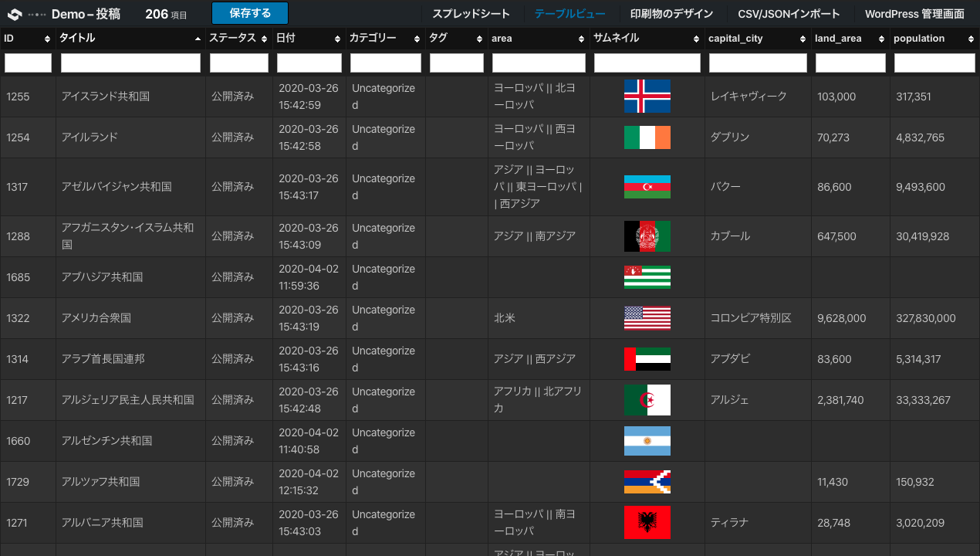The image size is (980, 556).
Task: Open the Afghanistan flag thumbnail
Action: pyautogui.click(x=647, y=236)
